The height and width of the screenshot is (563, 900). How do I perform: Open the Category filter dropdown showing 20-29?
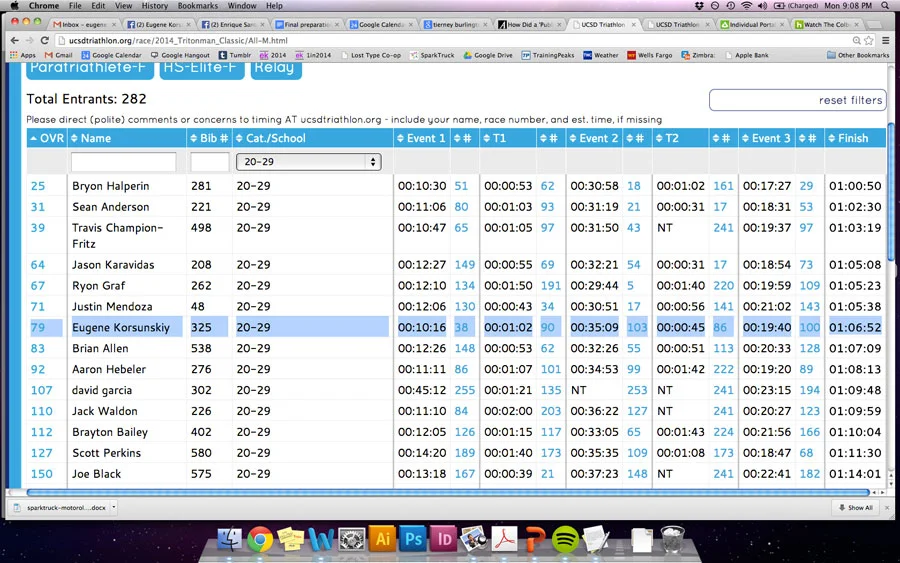tap(308, 162)
